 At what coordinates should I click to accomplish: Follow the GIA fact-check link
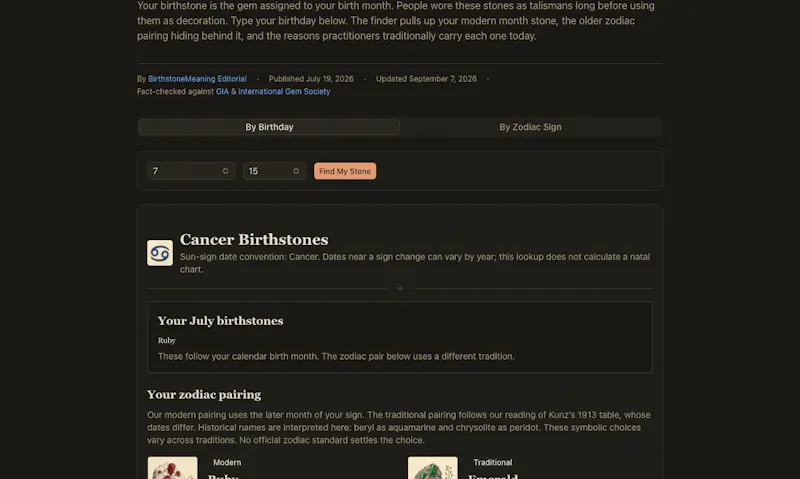(222, 91)
